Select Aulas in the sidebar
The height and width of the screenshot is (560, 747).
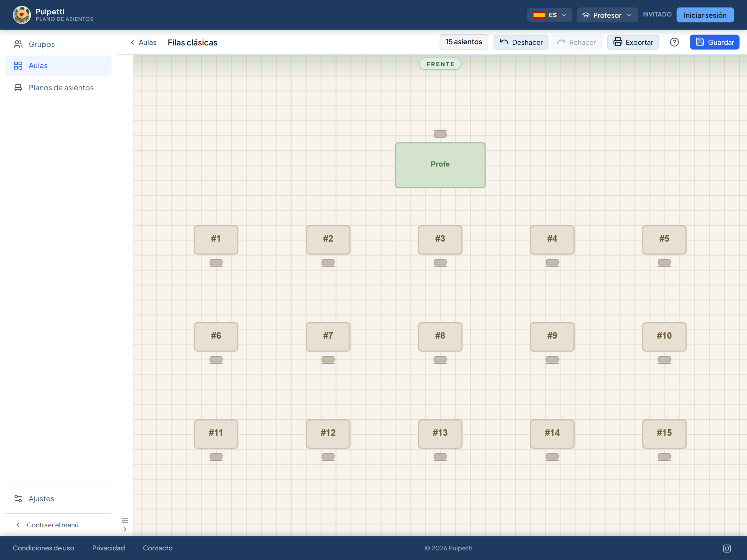point(58,65)
